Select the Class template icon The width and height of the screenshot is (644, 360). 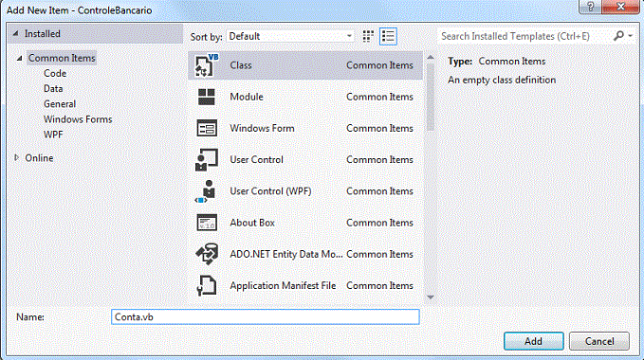point(206,65)
